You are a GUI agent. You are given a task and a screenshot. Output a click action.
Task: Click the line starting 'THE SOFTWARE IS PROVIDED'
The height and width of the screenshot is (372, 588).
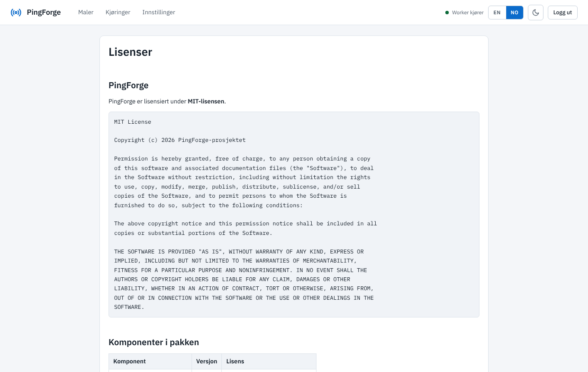239,252
